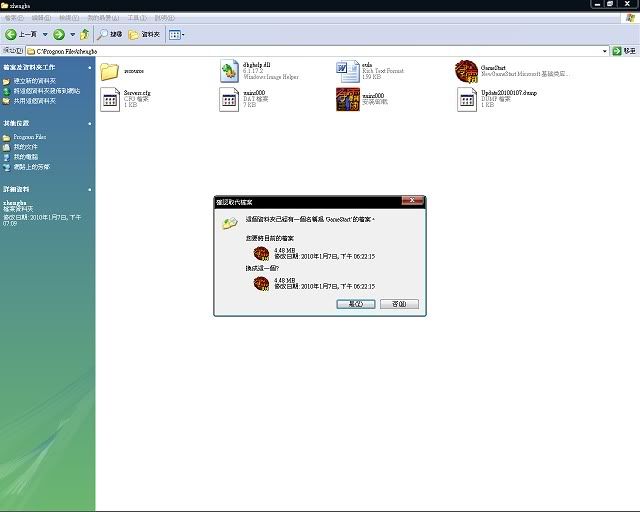Select the dbghelp.dll file icon
Viewport: 640px width, 512px height.
230,71
